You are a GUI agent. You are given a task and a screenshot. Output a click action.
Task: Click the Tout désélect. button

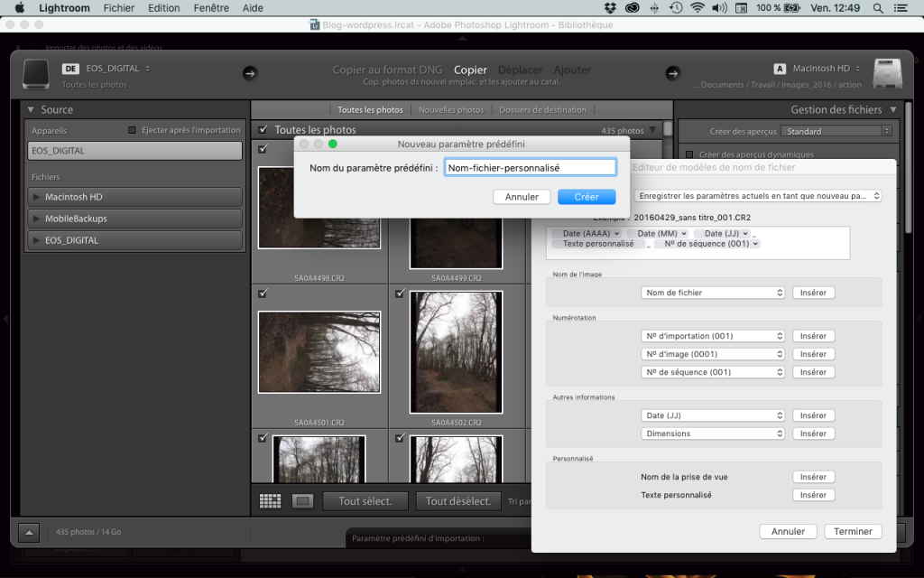[458, 501]
